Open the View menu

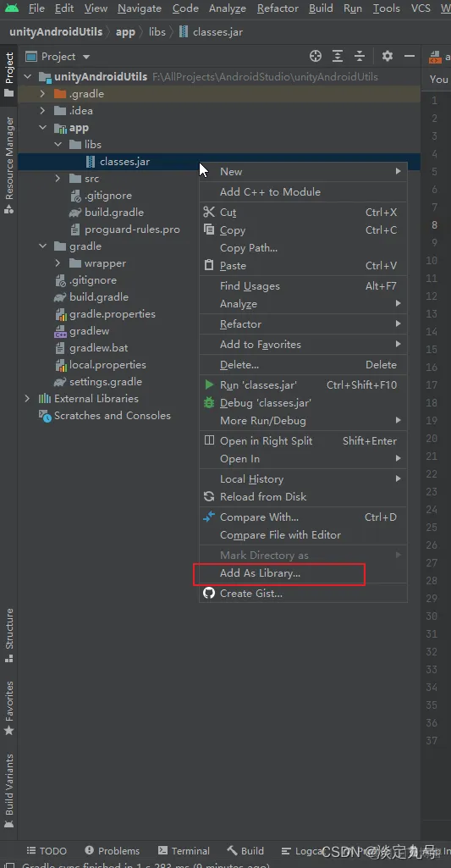pyautogui.click(x=96, y=8)
